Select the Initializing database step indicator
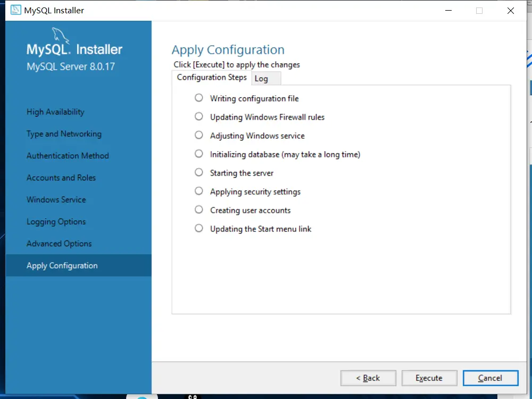 pos(199,154)
